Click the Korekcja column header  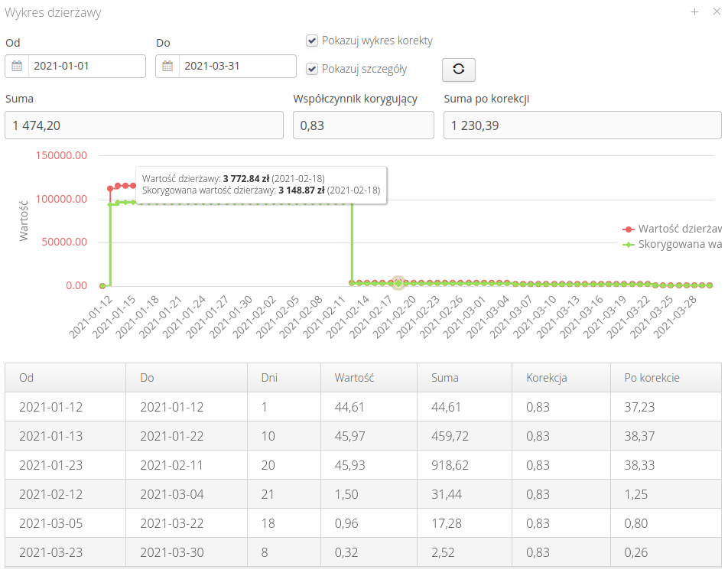(x=546, y=378)
